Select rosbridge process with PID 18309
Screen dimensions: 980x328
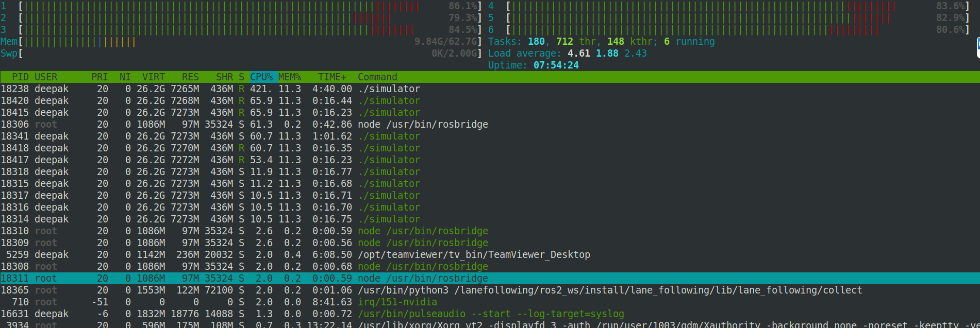(x=490, y=243)
